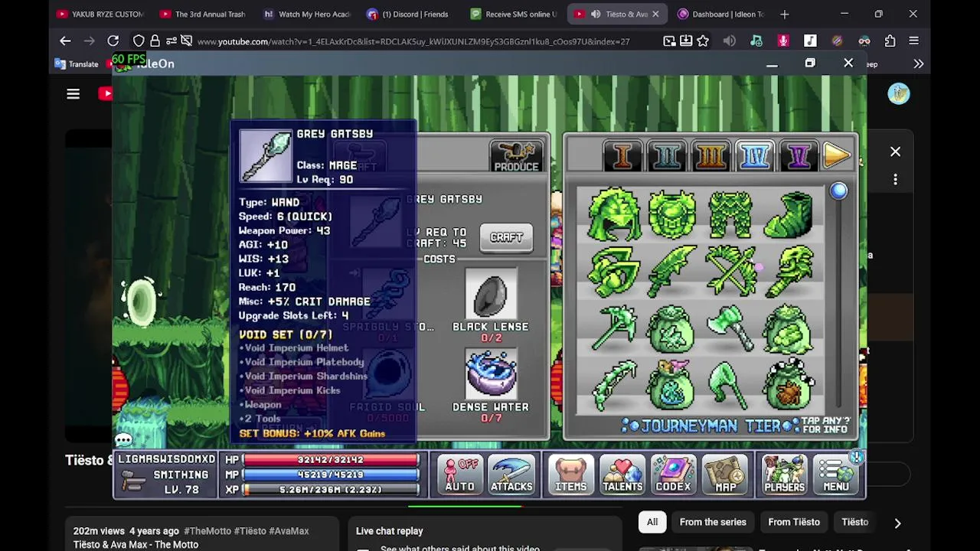Viewport: 980px width, 551px height.
Task: Switch to Receive SMS online tab
Action: pos(513,14)
